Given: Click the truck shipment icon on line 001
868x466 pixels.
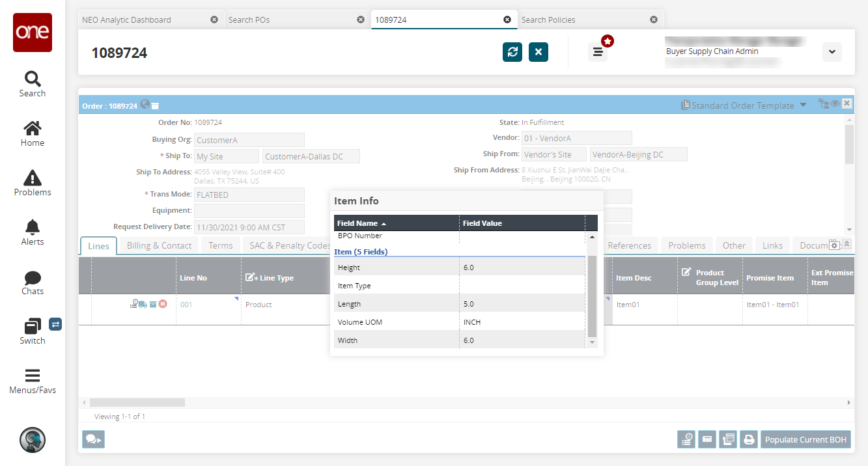Looking at the screenshot, I should pos(143,304).
